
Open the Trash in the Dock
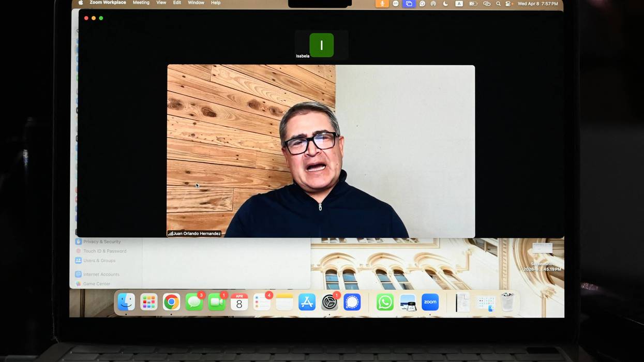point(507,302)
